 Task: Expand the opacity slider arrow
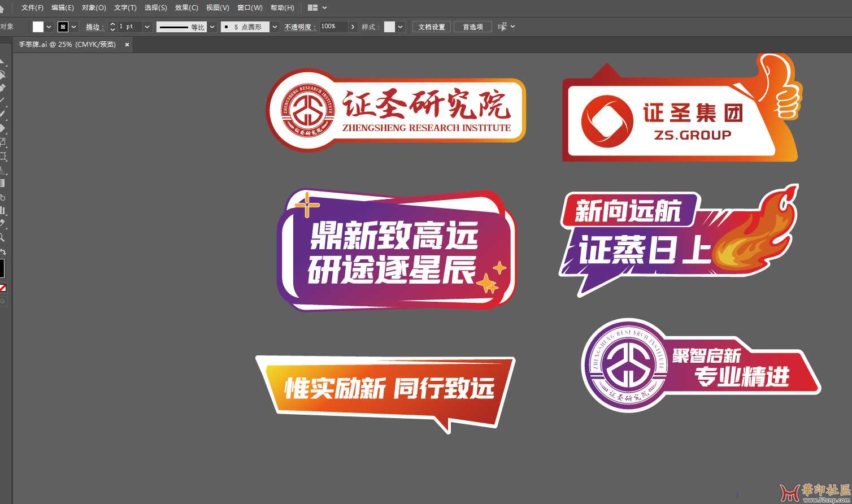[x=353, y=27]
